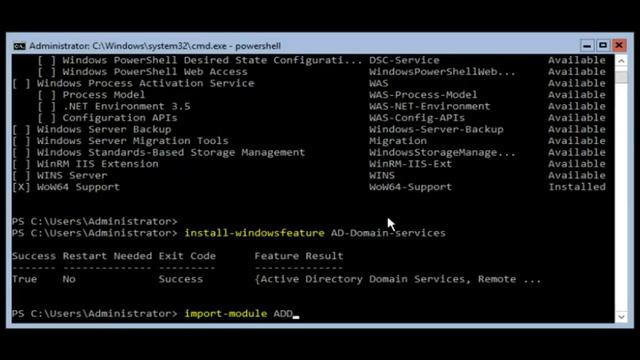This screenshot has height=360, width=640.
Task: Click the scrollbar down arrow
Action: (x=621, y=317)
